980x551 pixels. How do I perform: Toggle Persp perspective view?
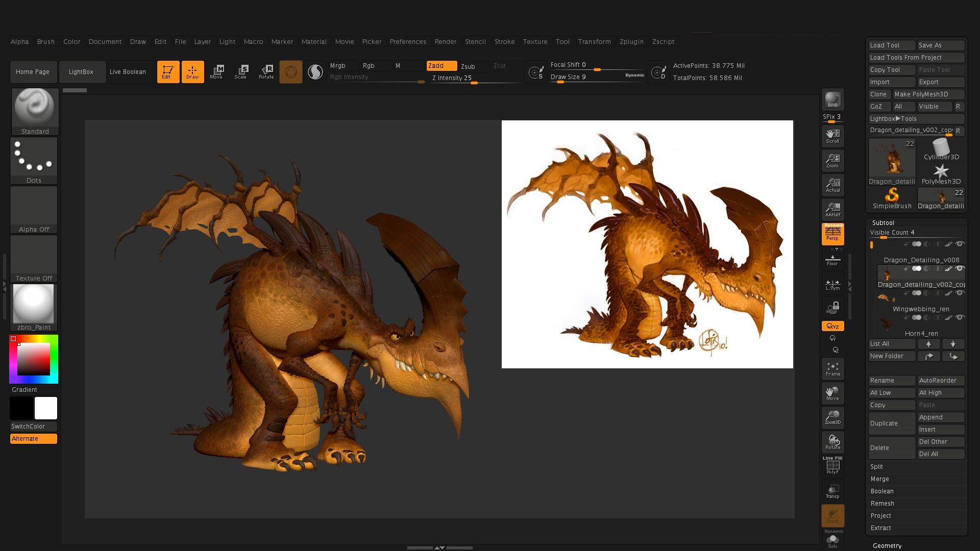click(x=832, y=234)
